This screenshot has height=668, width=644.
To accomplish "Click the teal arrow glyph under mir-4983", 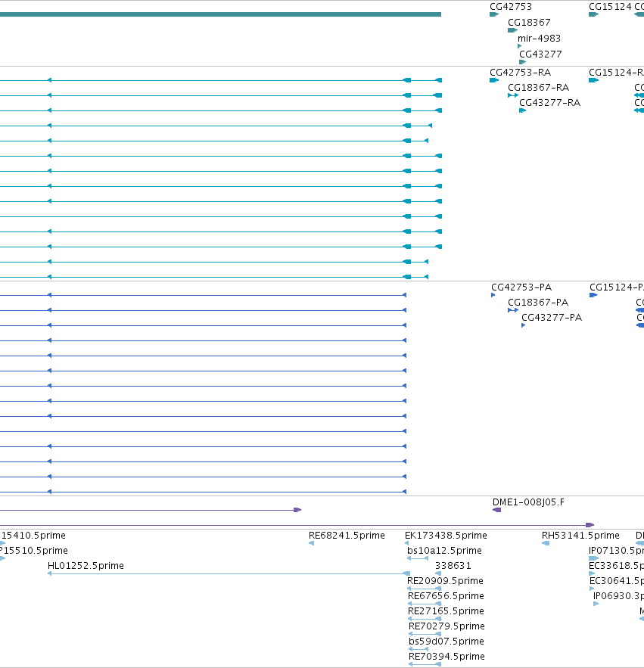I will 520,46.
